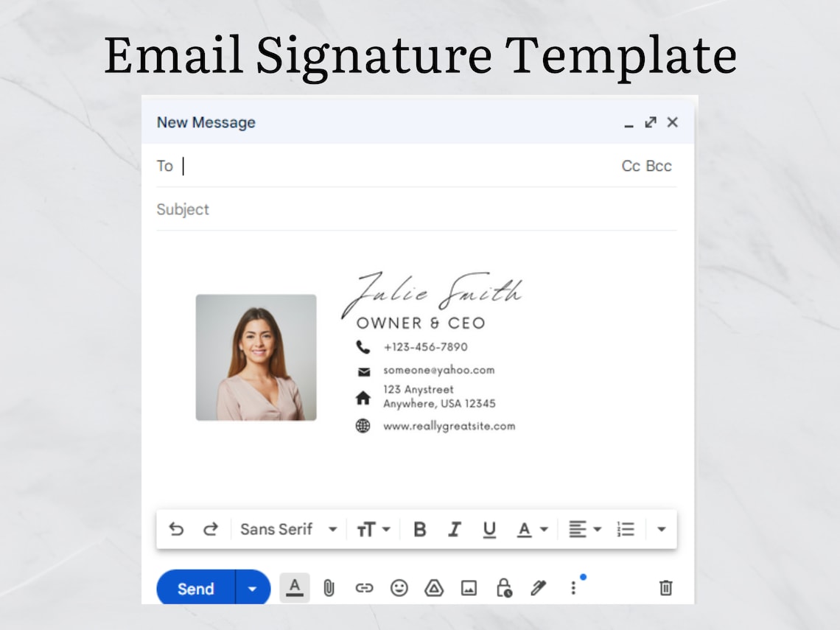
Task: Open the emoji picker
Action: coord(399,587)
